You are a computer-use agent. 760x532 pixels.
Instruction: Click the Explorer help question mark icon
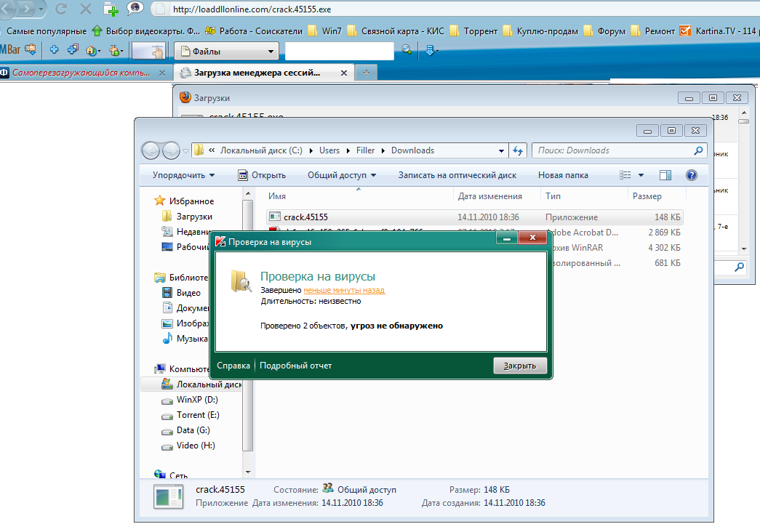click(x=691, y=175)
